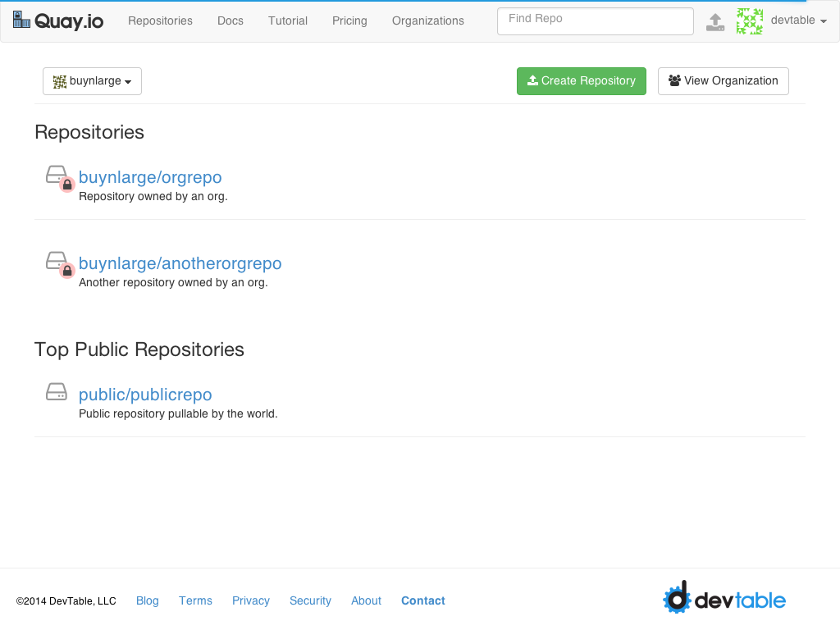Click the '©2014 DevTable, LLC' copyright text
The width and height of the screenshot is (840, 630).
66,601
